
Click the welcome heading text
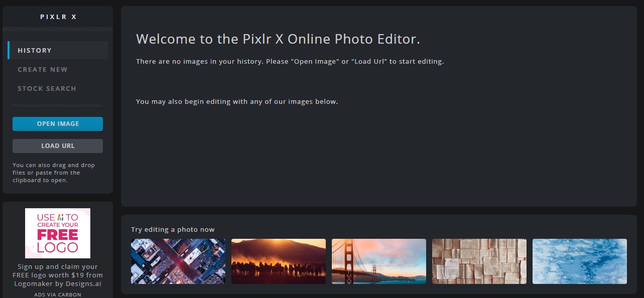coord(278,39)
